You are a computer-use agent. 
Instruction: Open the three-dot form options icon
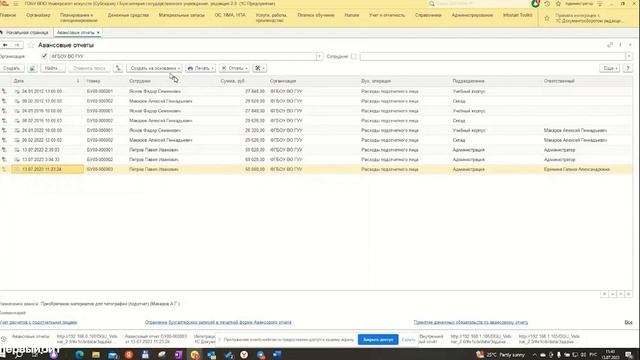coord(620,45)
